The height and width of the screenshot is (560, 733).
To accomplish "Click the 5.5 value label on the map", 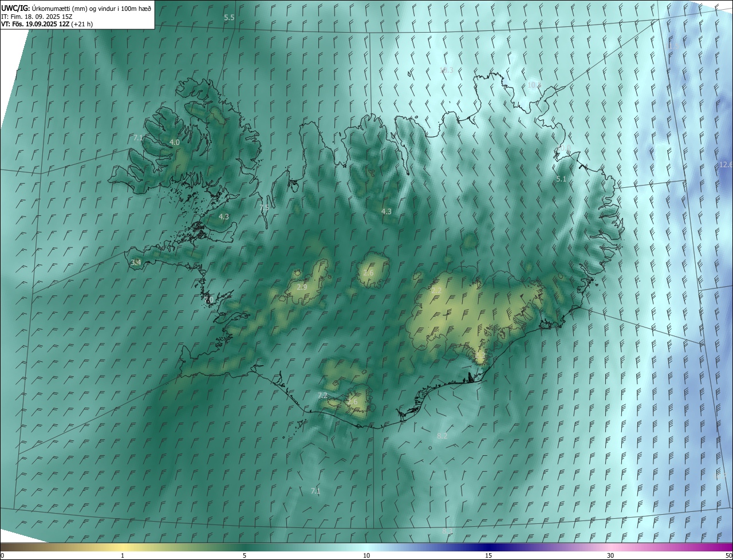I will click(229, 18).
